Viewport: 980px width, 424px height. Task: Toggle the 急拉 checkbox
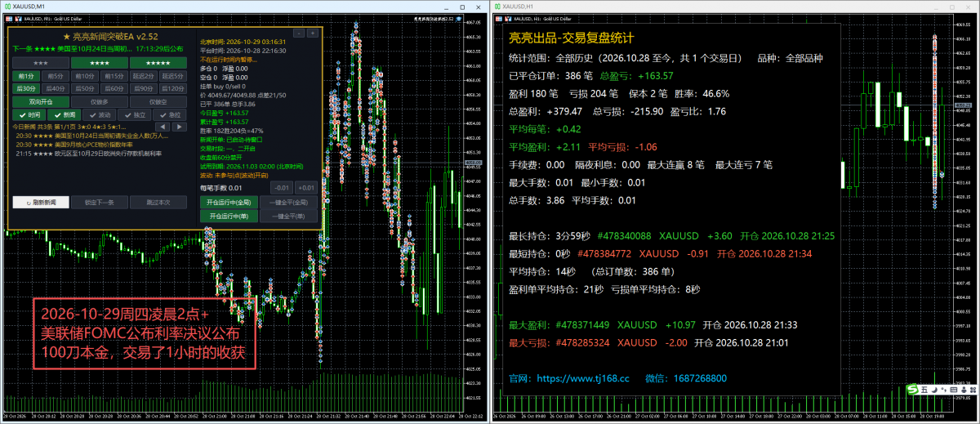coord(170,114)
